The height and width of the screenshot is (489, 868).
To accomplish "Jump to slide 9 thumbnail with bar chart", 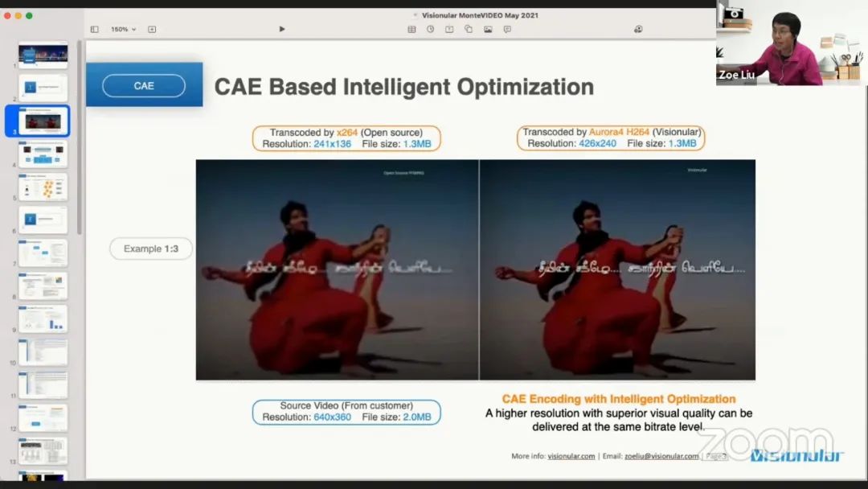I will point(43,318).
